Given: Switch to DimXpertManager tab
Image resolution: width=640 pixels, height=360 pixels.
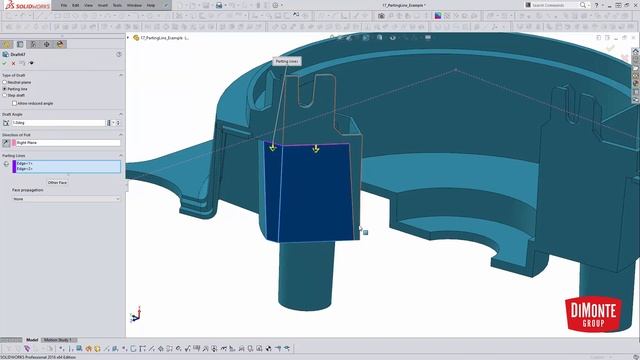Looking at the screenshot, I should coord(47,44).
